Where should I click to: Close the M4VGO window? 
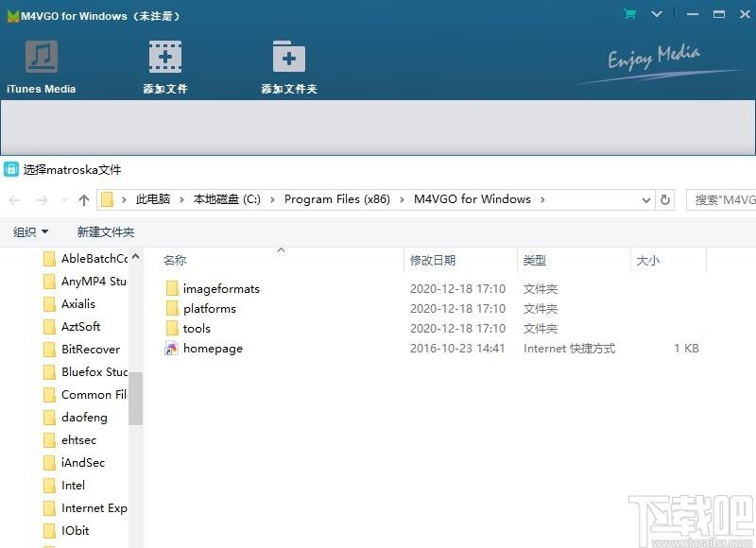(745, 14)
